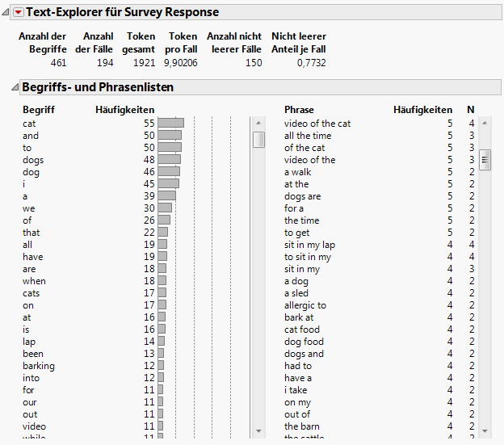Click the Begriff column header
504x445 pixels.
39,110
